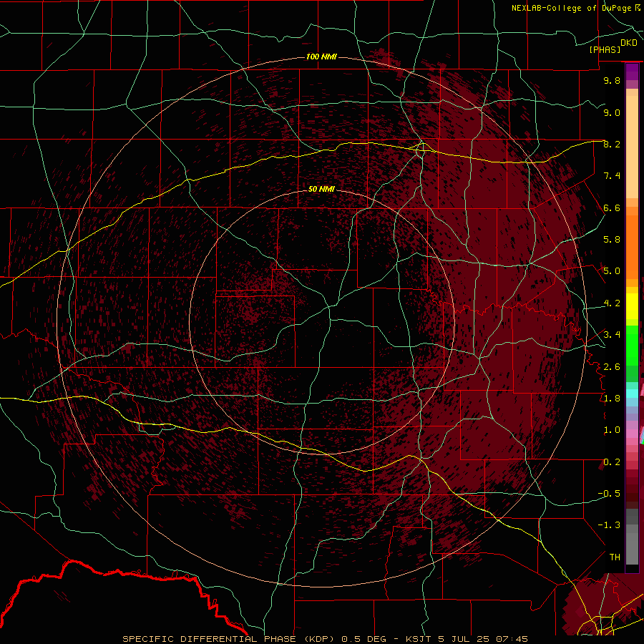Click the 6.6 scale value
Viewport: 644px width, 644px height.
[x=612, y=208]
